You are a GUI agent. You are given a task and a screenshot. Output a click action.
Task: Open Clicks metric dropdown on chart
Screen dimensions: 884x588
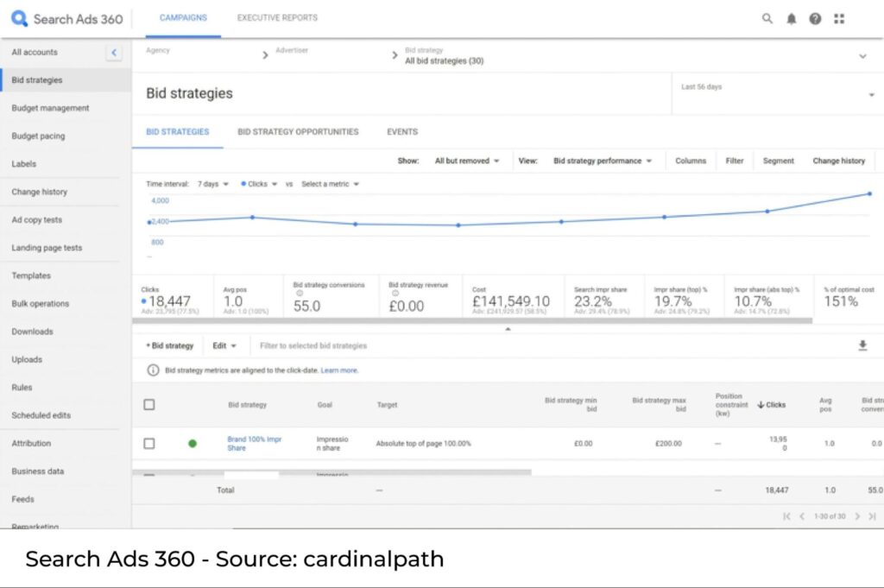(259, 185)
